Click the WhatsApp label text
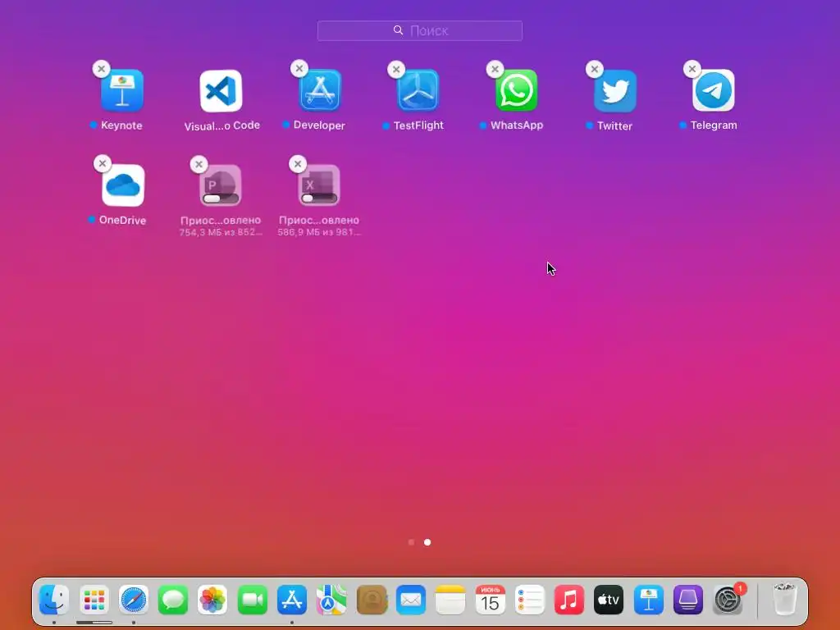The image size is (840, 630). (x=517, y=126)
